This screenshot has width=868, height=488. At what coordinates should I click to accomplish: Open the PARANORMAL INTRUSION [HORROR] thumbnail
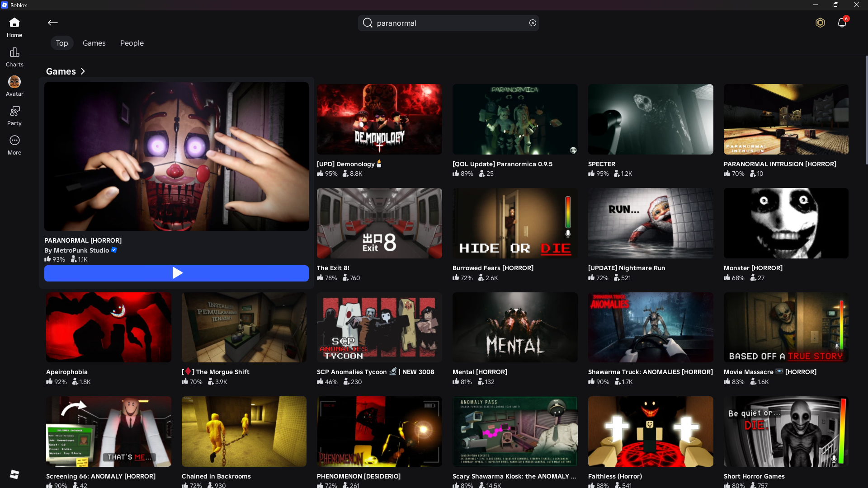coord(786,119)
